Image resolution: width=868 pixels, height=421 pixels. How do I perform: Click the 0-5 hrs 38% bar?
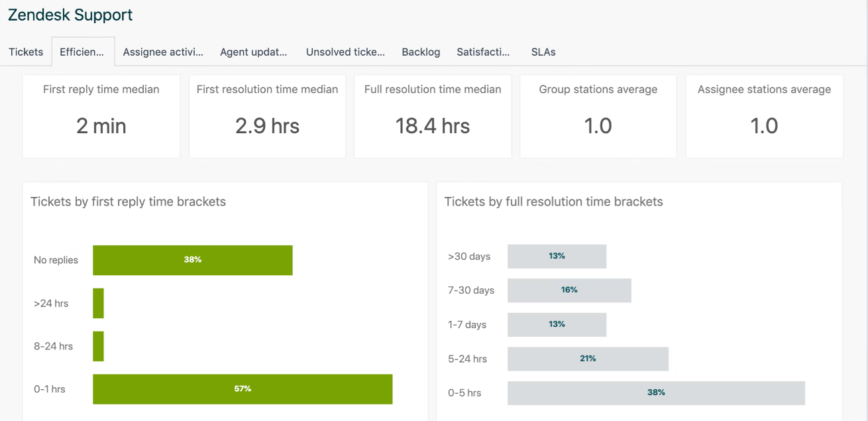[656, 393]
